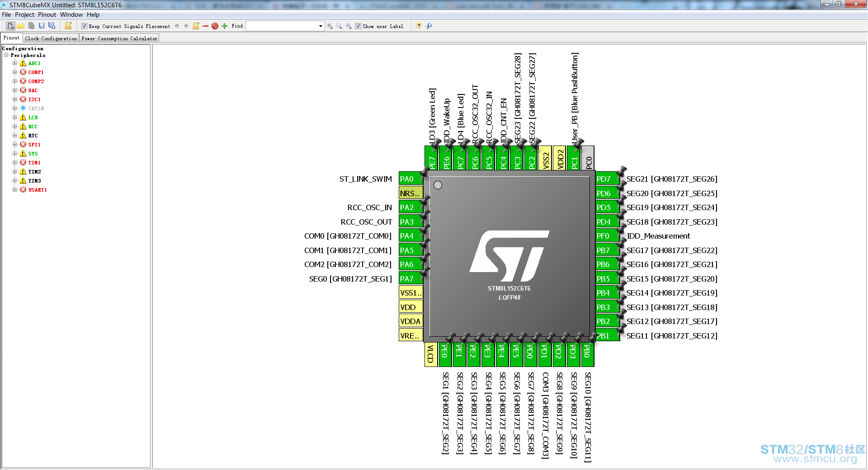868x470 pixels.
Task: Click the error icon beside USART1
Action: [x=23, y=190]
